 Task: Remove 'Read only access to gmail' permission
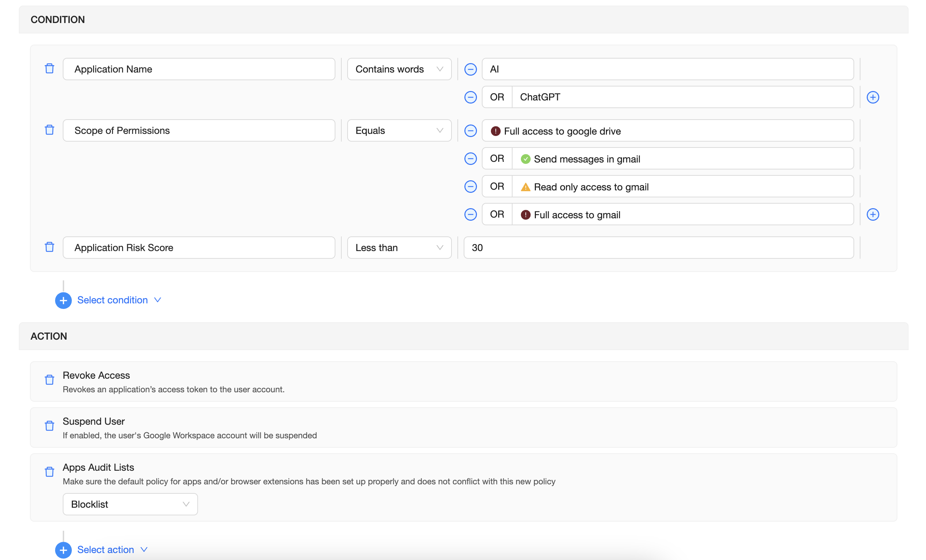(470, 187)
